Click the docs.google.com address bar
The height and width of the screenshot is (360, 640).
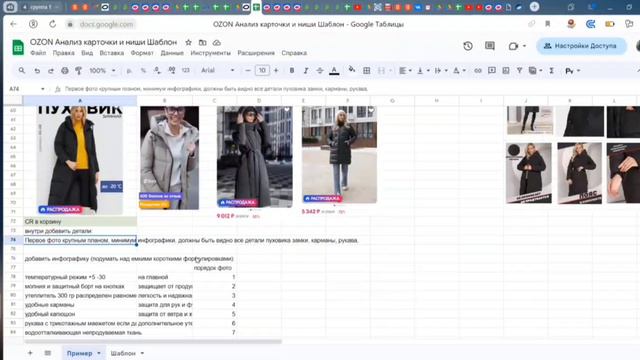106,24
